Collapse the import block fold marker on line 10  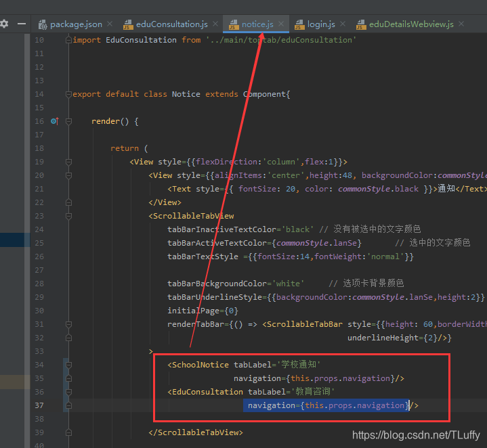pyautogui.click(x=68, y=40)
